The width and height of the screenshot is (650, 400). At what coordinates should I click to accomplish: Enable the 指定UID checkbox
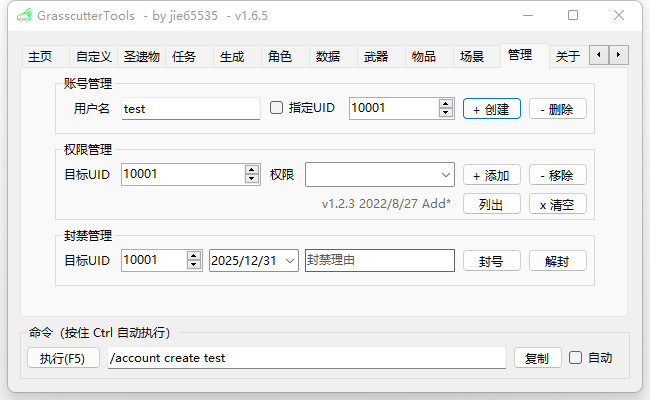(277, 108)
